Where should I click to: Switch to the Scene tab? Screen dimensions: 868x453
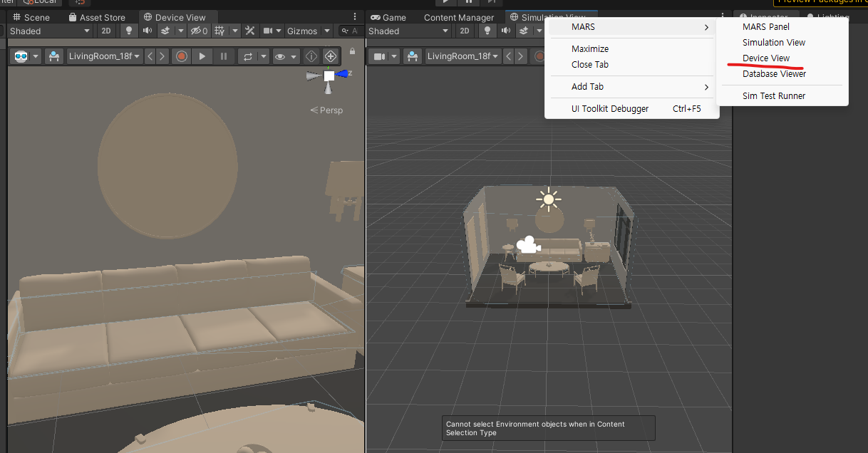pos(31,17)
